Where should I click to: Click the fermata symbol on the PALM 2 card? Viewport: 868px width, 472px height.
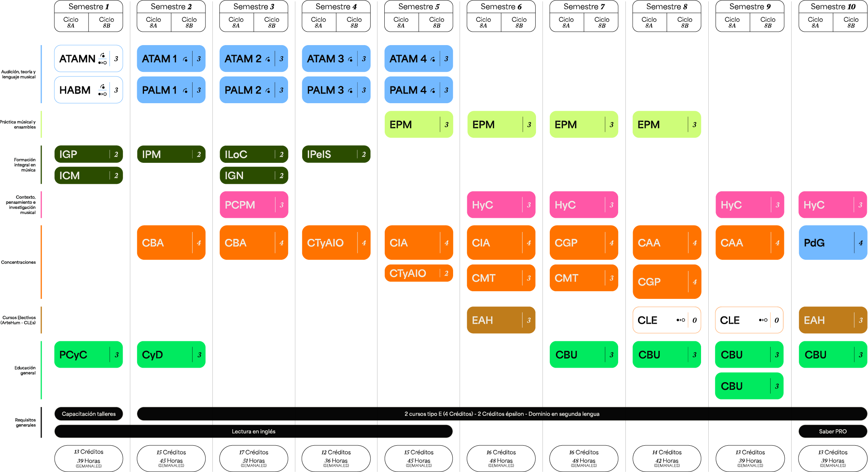268,91
